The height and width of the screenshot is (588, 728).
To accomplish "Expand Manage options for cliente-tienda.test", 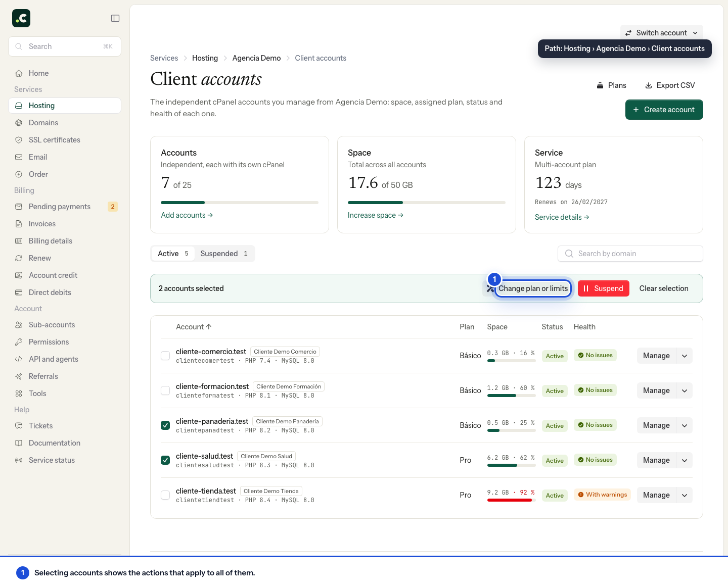I will 685,495.
